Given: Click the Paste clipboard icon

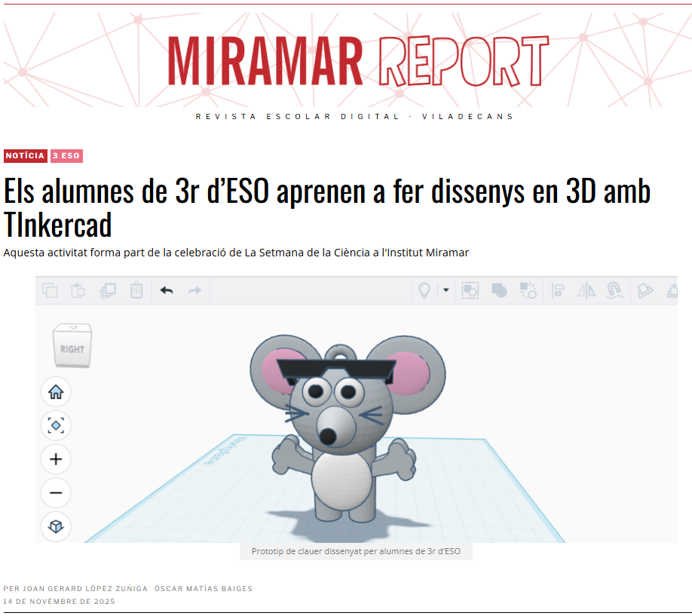Looking at the screenshot, I should (78, 290).
